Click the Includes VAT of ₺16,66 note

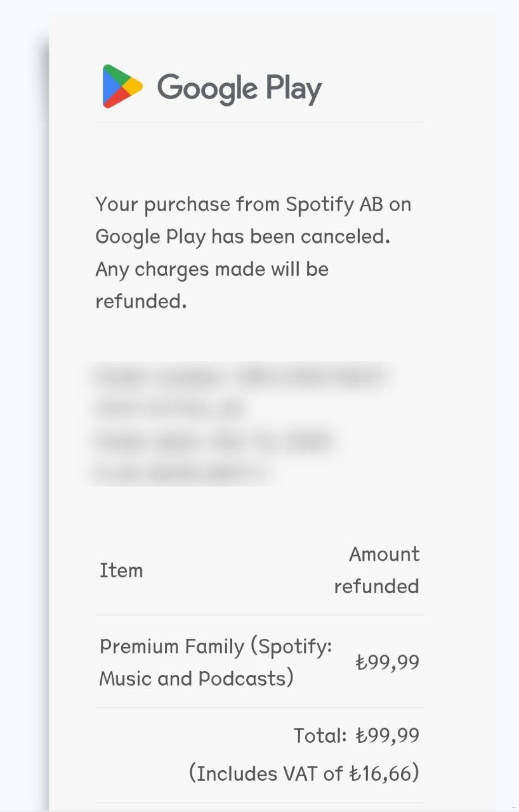click(x=304, y=774)
